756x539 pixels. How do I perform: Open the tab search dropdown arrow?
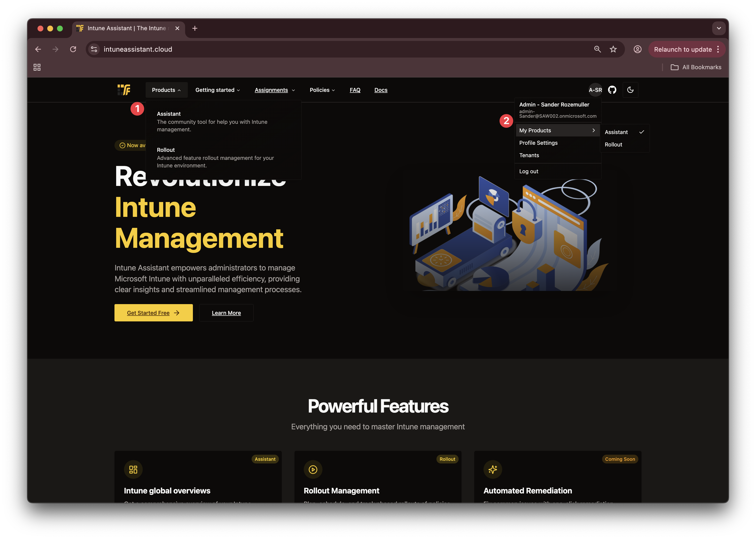click(718, 29)
